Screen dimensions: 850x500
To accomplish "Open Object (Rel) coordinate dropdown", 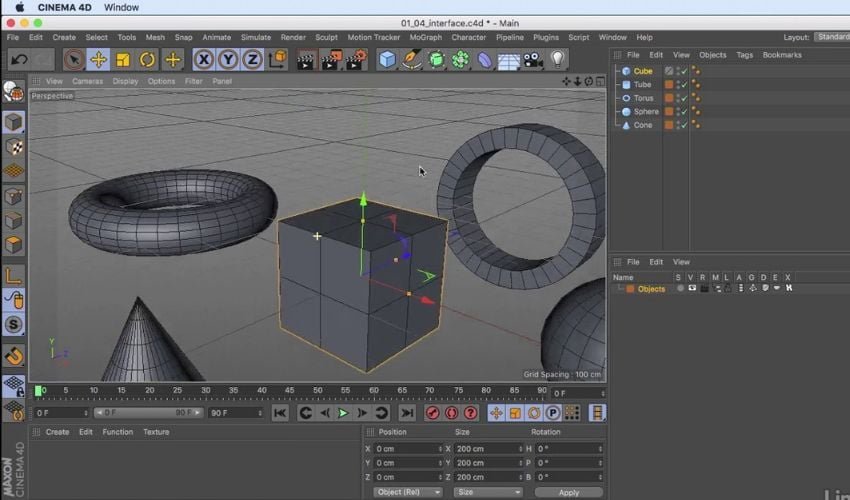I will (x=408, y=492).
